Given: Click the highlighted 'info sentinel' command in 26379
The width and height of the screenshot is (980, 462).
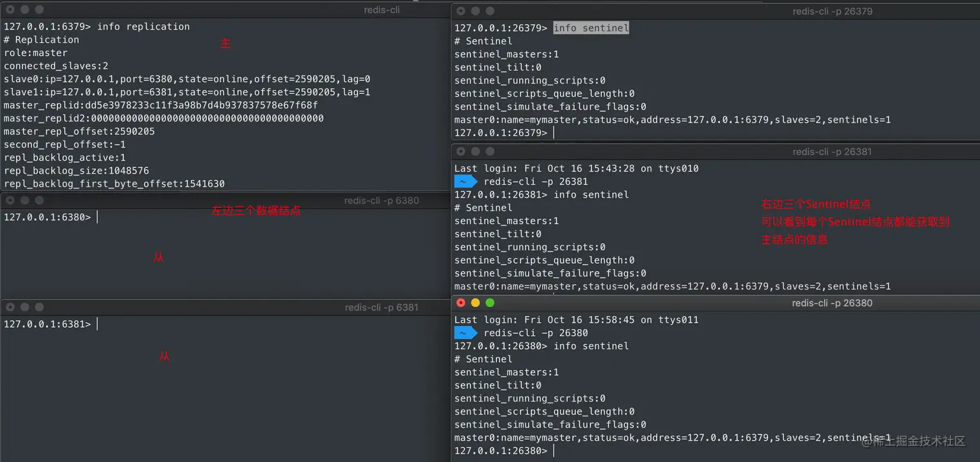Looking at the screenshot, I should pyautogui.click(x=591, y=28).
